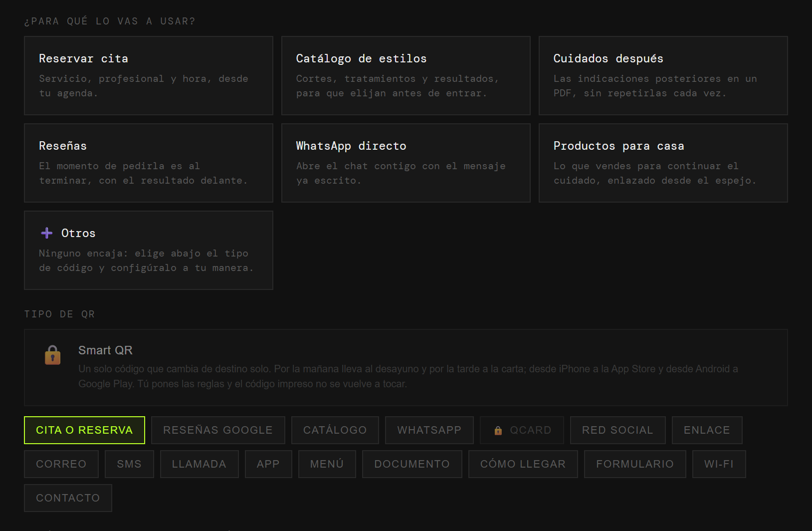
Task: Select CITA O RESERVA QR type
Action: tap(84, 430)
